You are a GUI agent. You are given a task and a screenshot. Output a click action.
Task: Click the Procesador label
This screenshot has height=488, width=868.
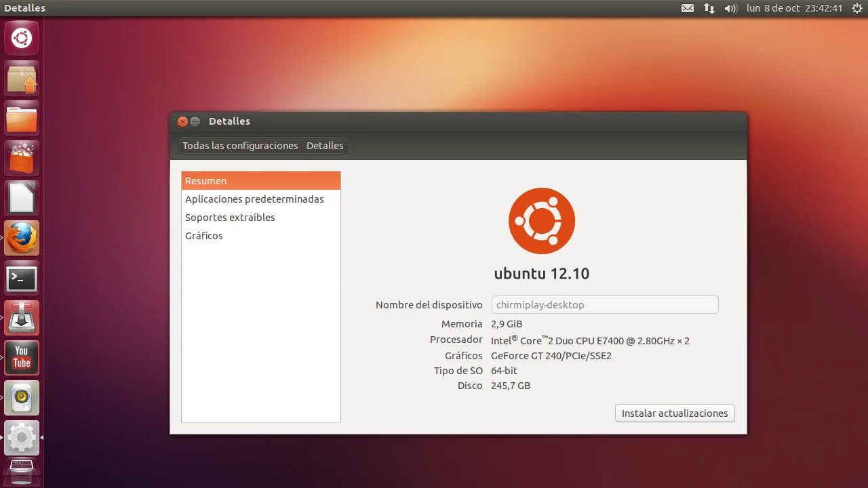[456, 340]
